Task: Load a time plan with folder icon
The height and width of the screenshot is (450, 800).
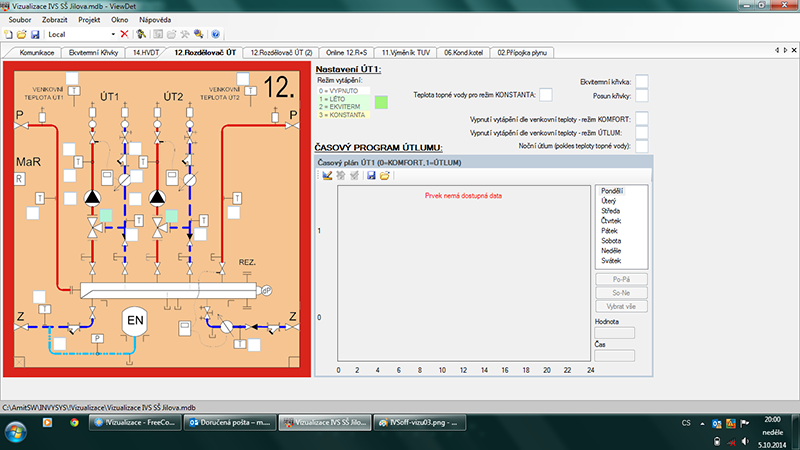Action: (384, 176)
